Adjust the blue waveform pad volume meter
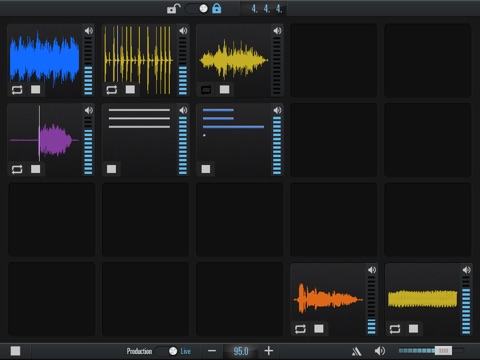 [88, 66]
